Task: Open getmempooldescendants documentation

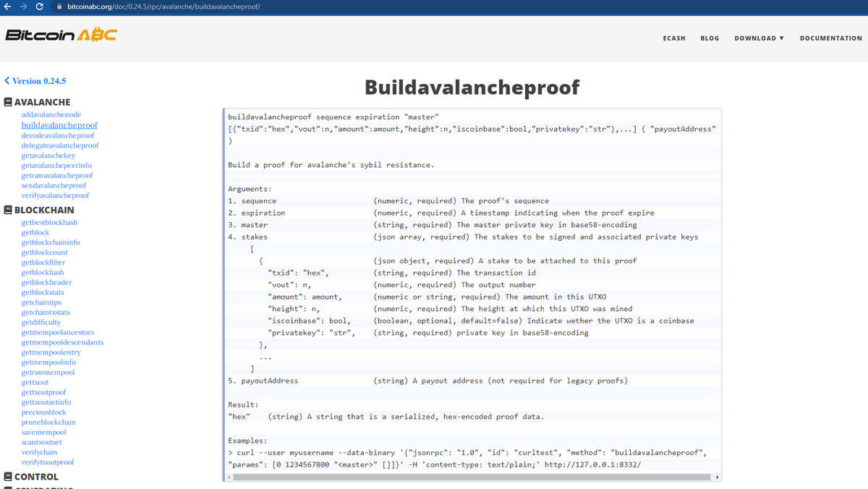Action: click(62, 342)
